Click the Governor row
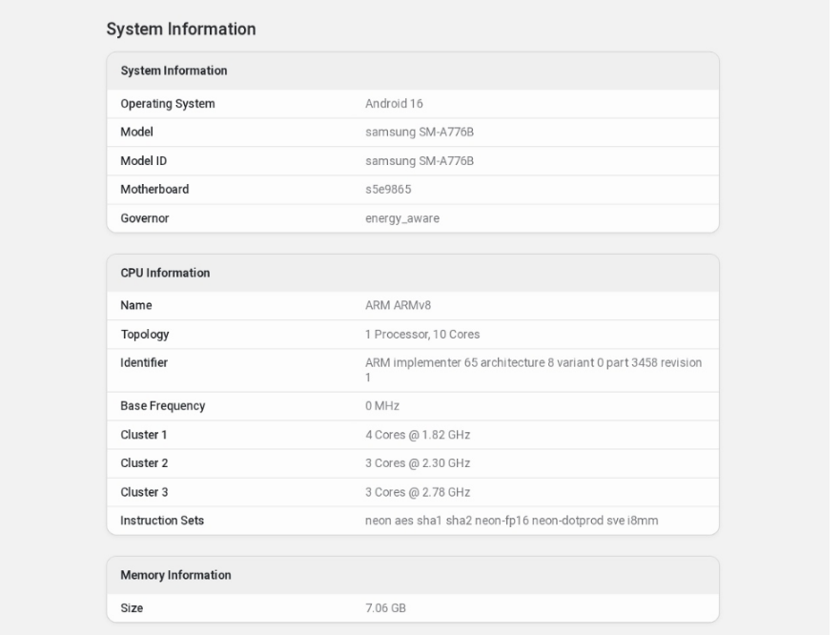This screenshot has width=840, height=635. [x=142, y=218]
